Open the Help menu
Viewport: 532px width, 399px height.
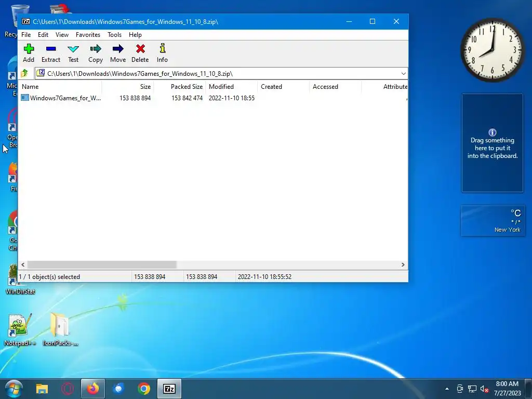click(135, 35)
